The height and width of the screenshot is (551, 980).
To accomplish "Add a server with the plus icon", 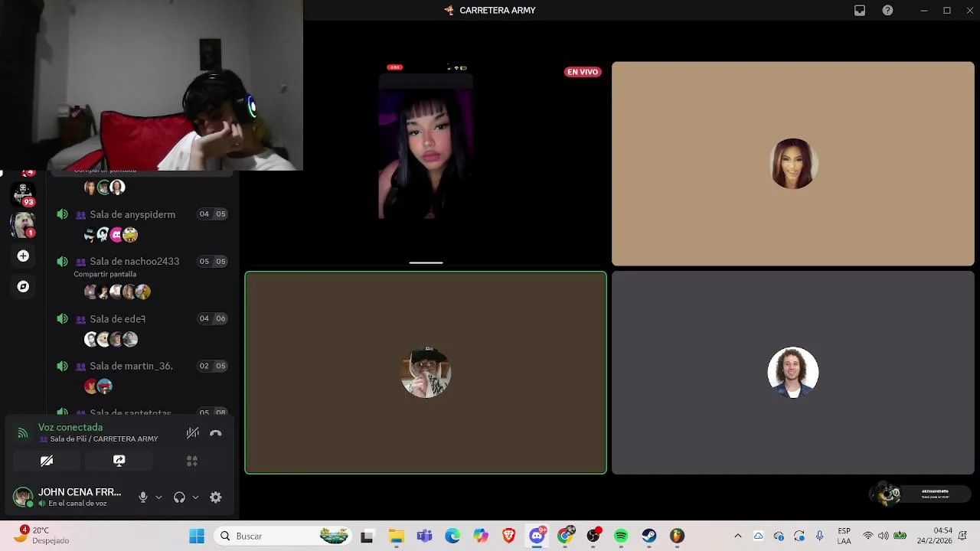I will point(23,256).
